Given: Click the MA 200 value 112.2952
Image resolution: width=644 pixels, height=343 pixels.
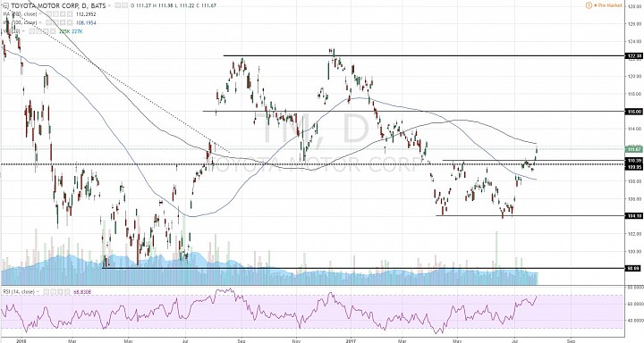Looking at the screenshot, I should click(86, 14).
